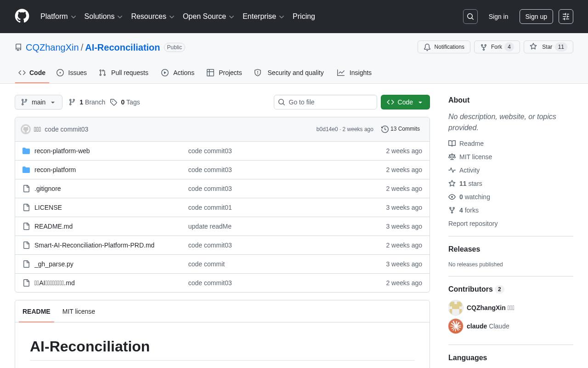Open the green Code dropdown button
This screenshot has height=368, width=588.
coord(405,102)
